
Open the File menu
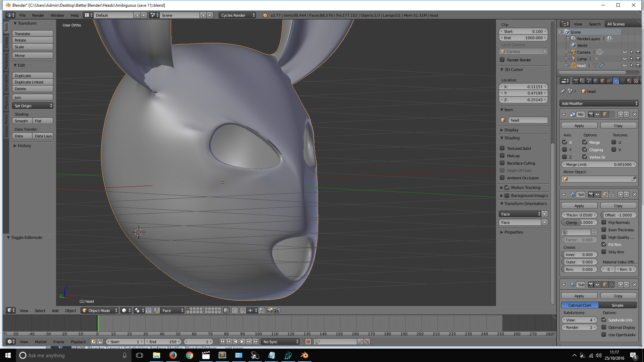click(x=22, y=15)
